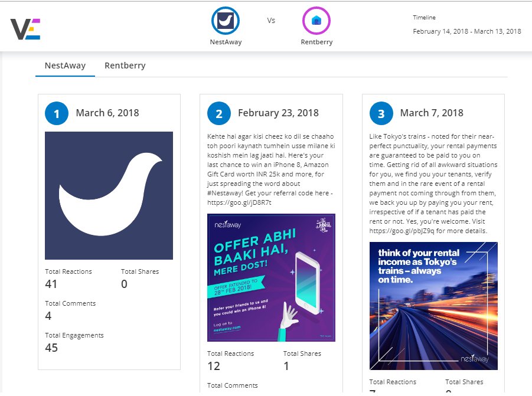Click the NestAway logo on the Tokyo trains image
Screen dimensions: 532x396
pyautogui.click(x=475, y=359)
